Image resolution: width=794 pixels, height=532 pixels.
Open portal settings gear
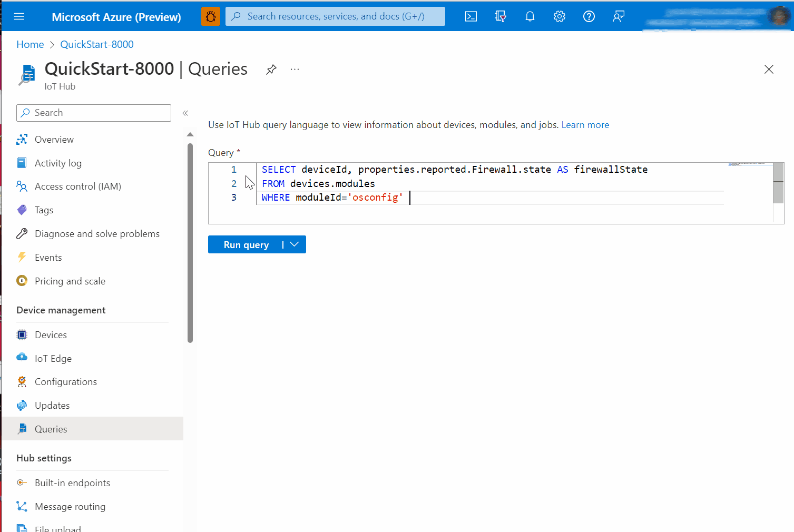(x=560, y=16)
